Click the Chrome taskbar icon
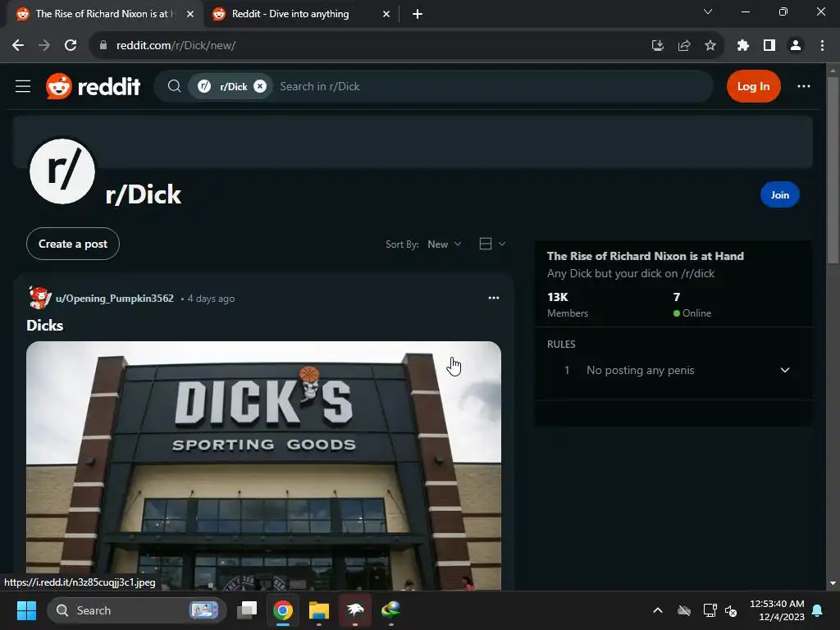This screenshot has width=840, height=630. click(x=283, y=609)
